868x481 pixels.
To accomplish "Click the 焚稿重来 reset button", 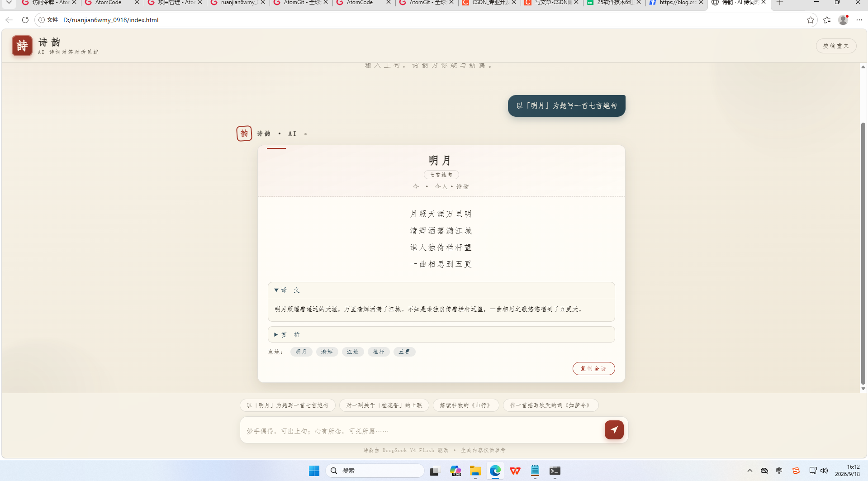I will tap(836, 46).
